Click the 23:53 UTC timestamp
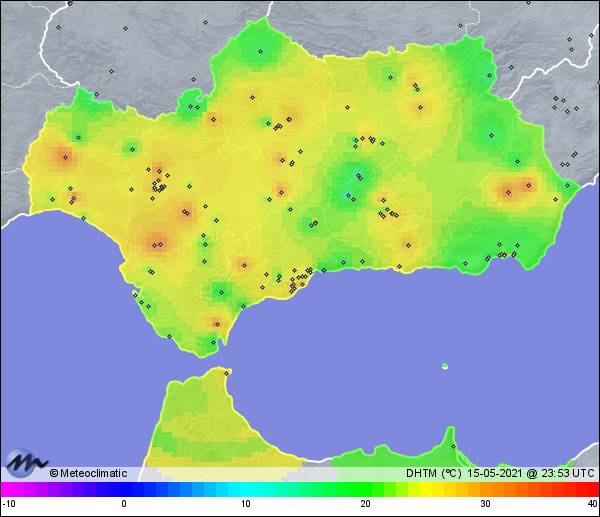 point(567,473)
